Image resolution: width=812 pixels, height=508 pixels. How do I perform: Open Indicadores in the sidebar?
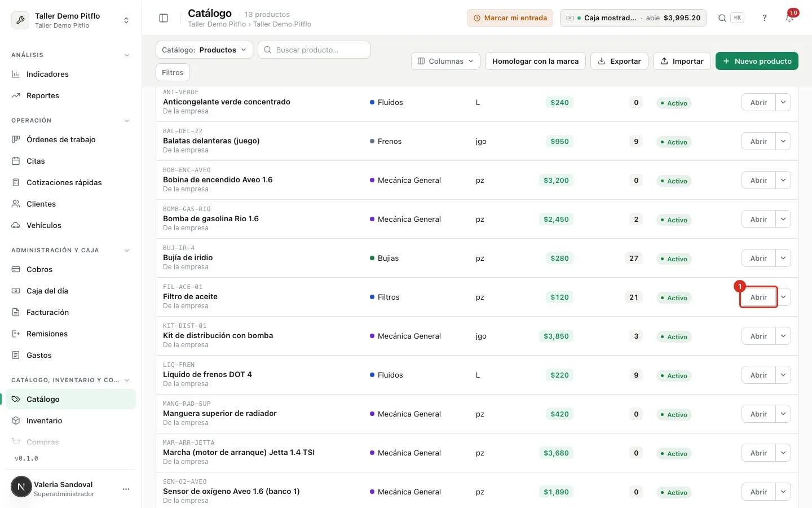(x=70, y=74)
